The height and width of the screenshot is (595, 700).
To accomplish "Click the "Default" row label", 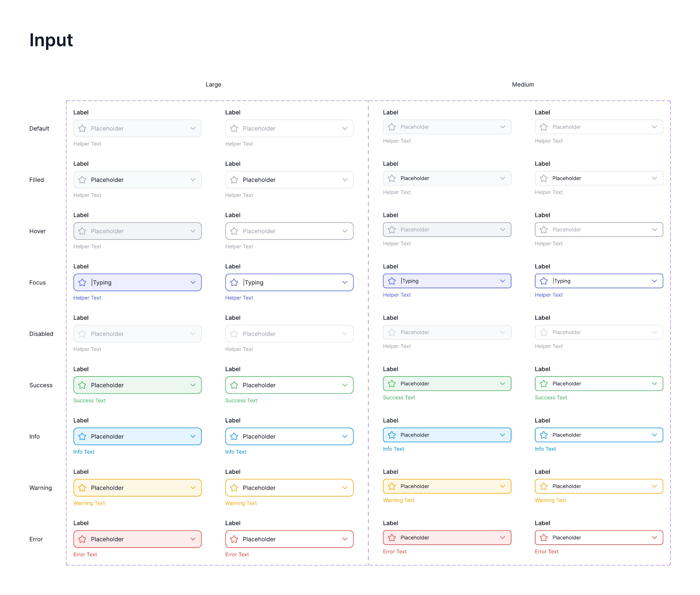I will [x=39, y=129].
